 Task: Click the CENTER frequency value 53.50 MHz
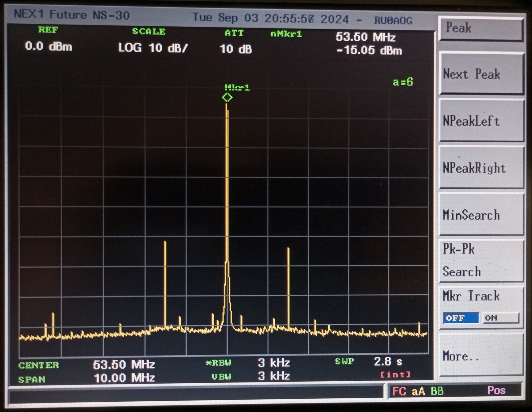(x=124, y=364)
